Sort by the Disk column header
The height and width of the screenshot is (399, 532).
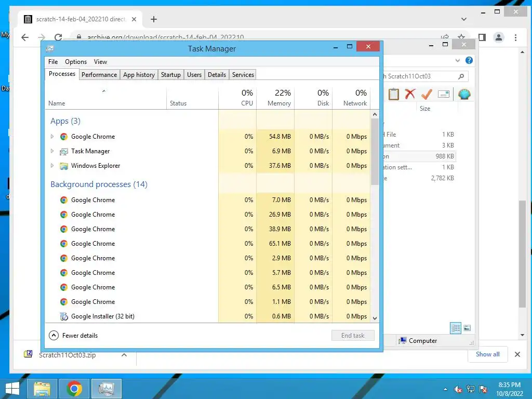(x=313, y=98)
